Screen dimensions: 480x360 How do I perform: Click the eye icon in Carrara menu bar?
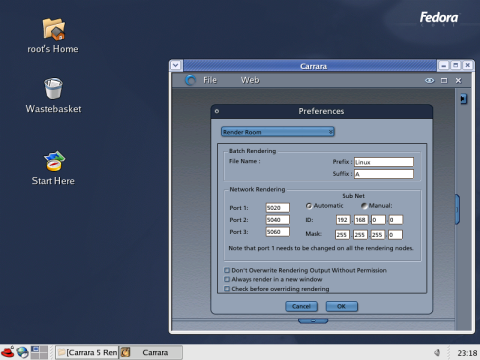coord(429,80)
